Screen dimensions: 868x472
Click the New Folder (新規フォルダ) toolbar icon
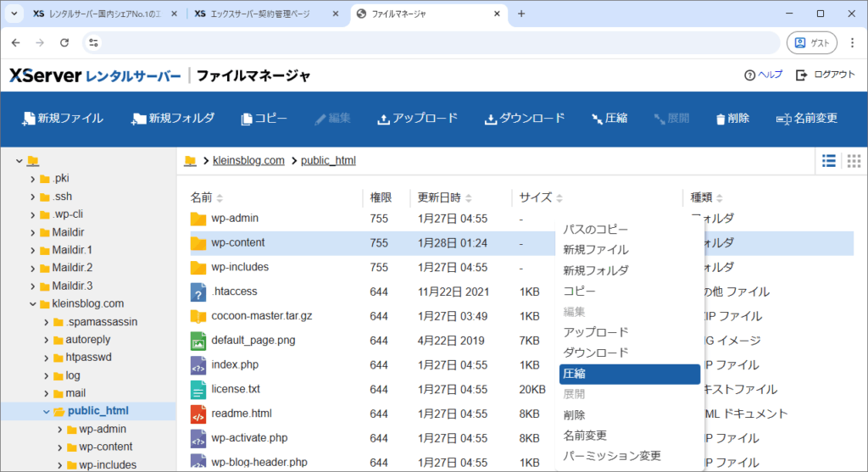(138, 119)
